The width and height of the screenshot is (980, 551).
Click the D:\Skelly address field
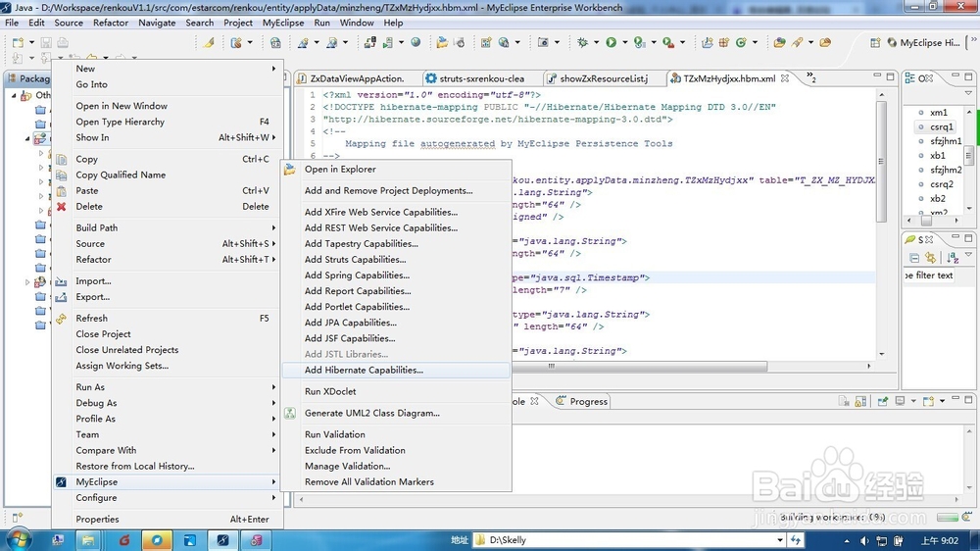625,540
